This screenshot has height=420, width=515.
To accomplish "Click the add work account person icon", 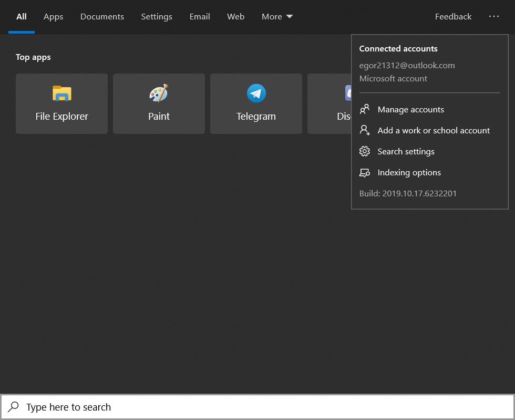I will (x=365, y=130).
